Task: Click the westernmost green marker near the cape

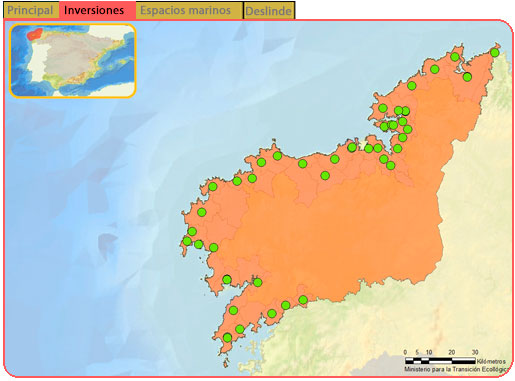Action: tap(187, 241)
